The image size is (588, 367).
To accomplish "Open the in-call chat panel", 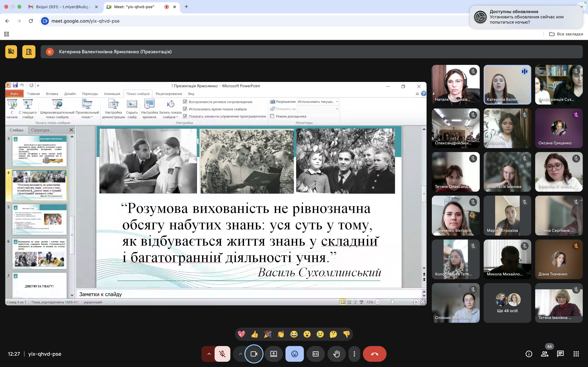I will [x=560, y=354].
